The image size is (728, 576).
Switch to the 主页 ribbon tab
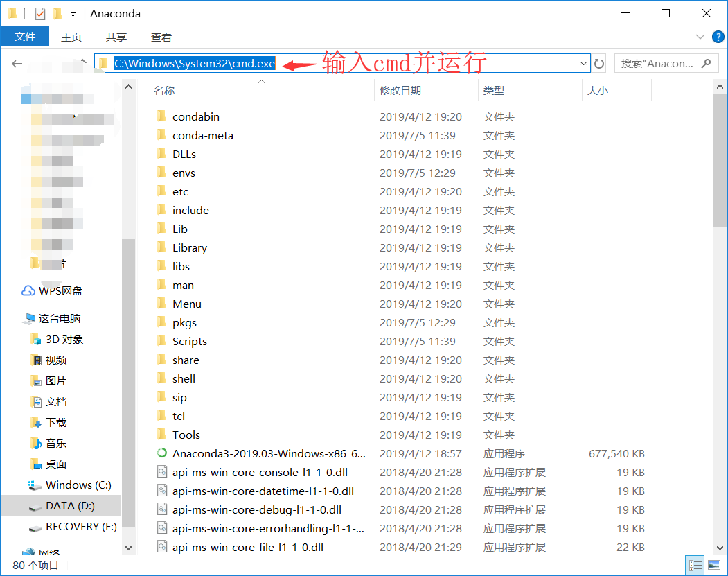71,37
